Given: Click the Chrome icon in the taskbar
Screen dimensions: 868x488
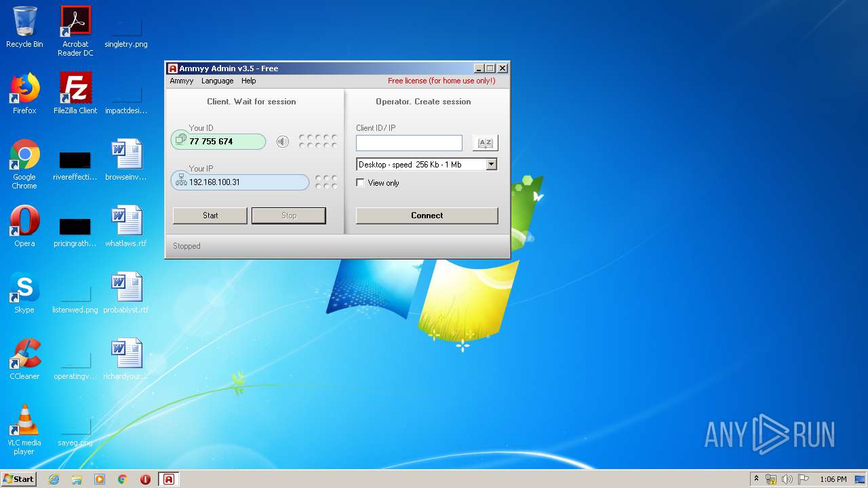Looking at the screenshot, I should point(123,479).
